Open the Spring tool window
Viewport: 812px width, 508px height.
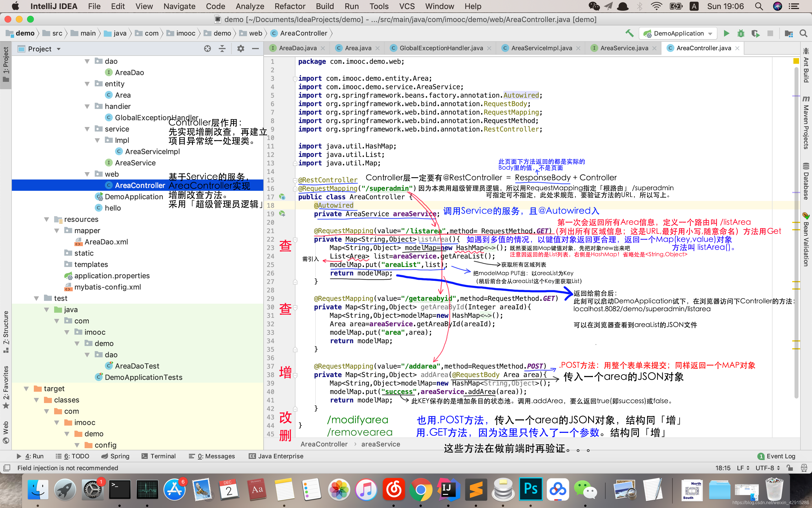point(115,456)
